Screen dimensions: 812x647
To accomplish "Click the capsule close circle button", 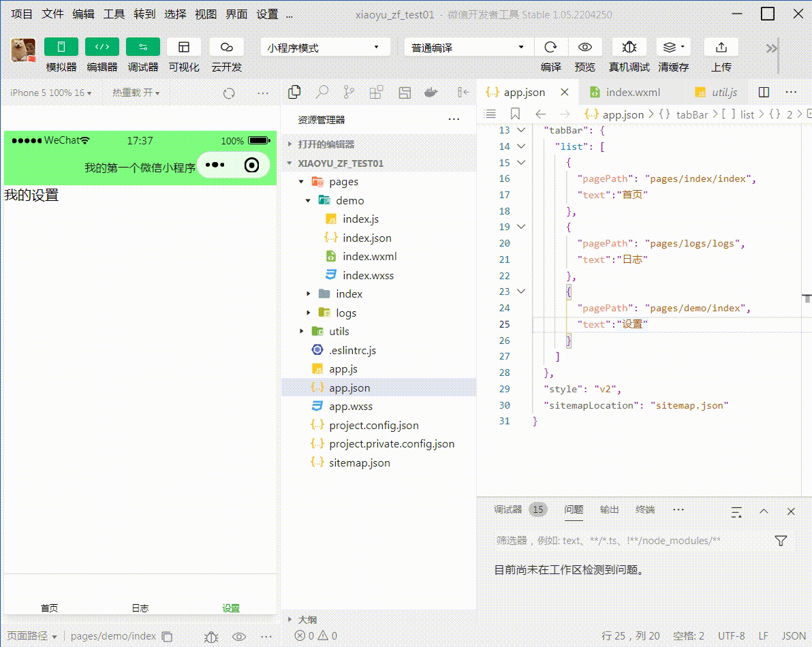I will [x=251, y=165].
